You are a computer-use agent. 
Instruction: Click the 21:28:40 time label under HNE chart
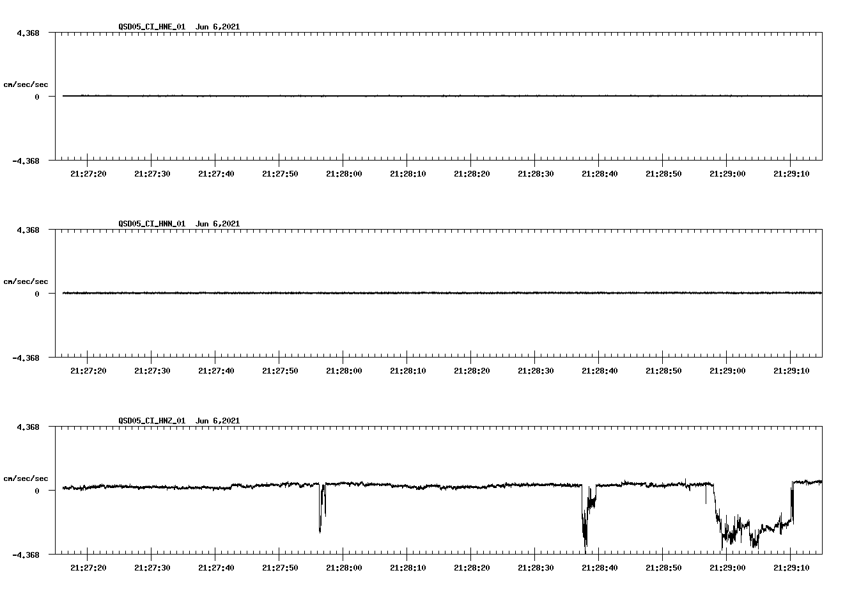click(600, 174)
